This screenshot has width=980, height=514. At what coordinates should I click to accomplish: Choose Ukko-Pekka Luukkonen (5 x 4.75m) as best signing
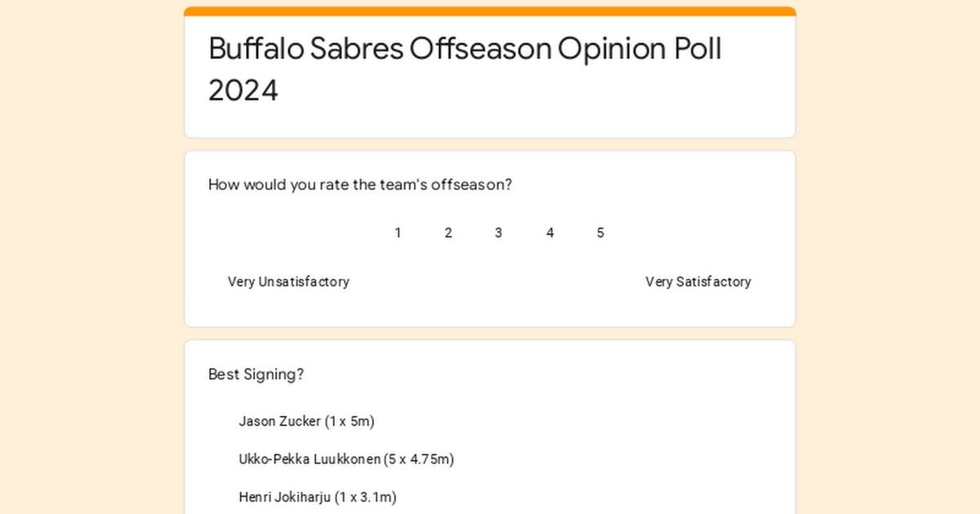click(x=346, y=459)
